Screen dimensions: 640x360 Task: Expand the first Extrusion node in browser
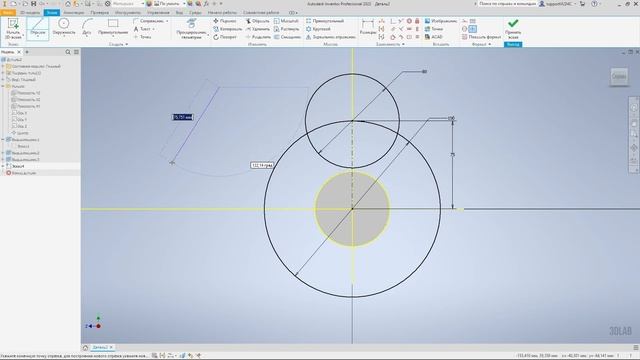click(x=3, y=140)
